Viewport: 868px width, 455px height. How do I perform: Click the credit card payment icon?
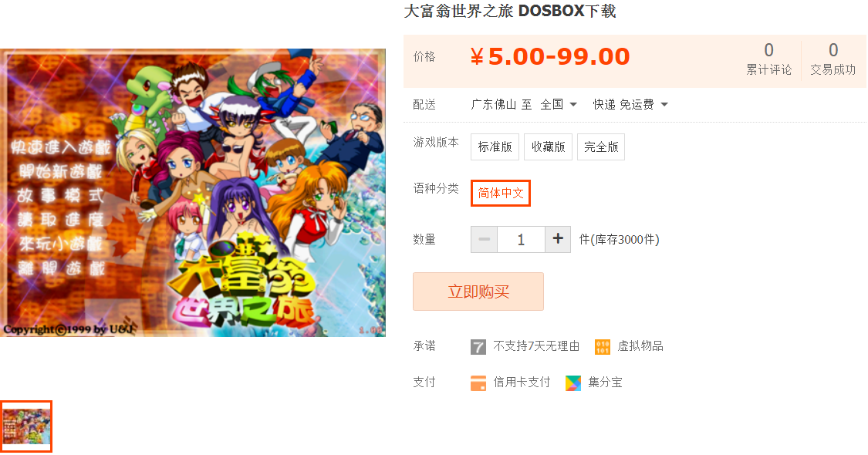[478, 383]
